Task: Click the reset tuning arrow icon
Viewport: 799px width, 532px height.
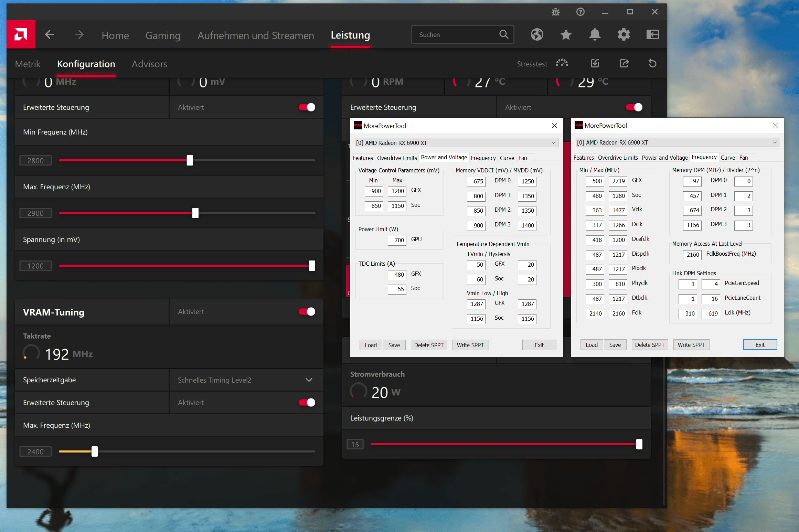Action: [x=652, y=63]
